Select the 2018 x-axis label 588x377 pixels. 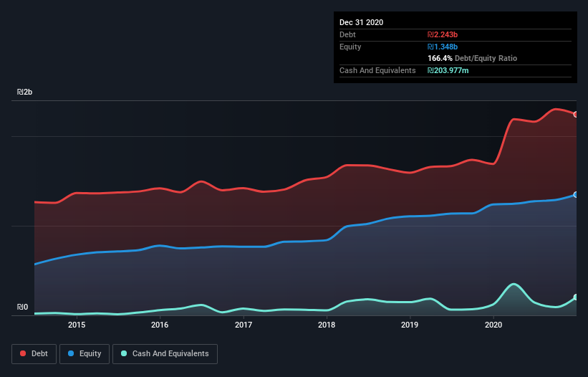tap(327, 325)
